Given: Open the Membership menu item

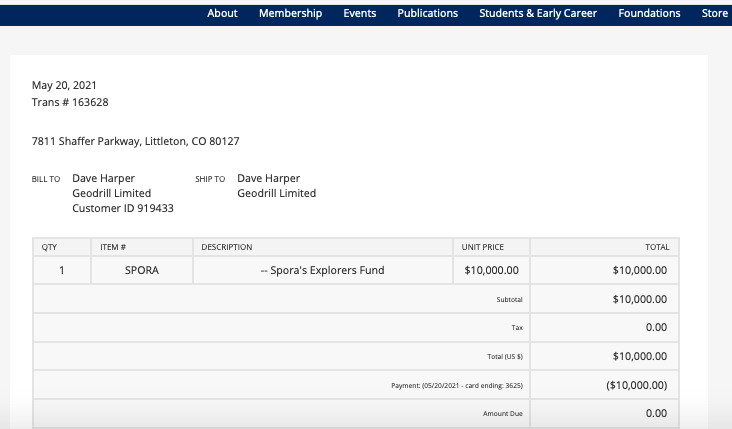Looking at the screenshot, I should coord(290,13).
